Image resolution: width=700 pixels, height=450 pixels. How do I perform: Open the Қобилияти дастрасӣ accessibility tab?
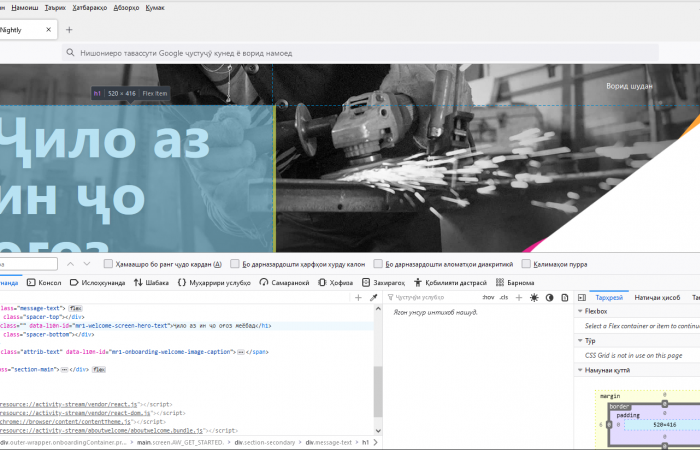click(x=450, y=283)
